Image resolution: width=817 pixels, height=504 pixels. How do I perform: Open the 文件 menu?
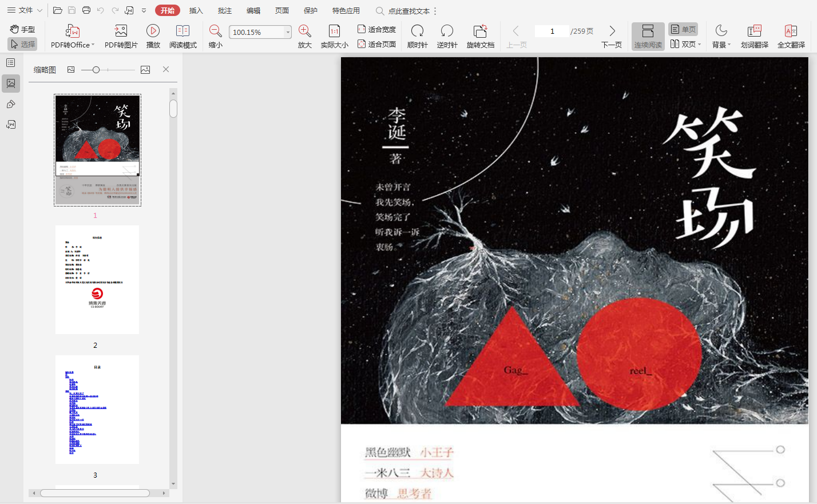pos(25,10)
